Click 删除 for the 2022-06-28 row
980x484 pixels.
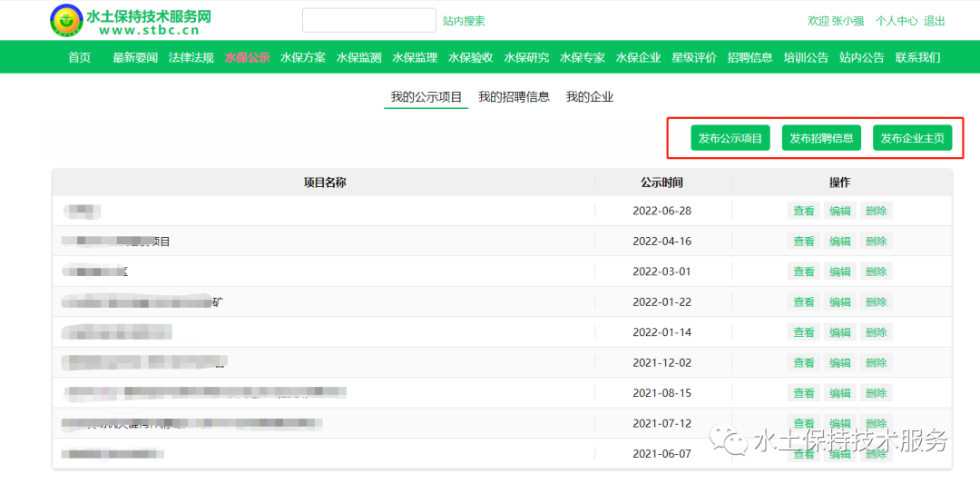pyautogui.click(x=877, y=211)
